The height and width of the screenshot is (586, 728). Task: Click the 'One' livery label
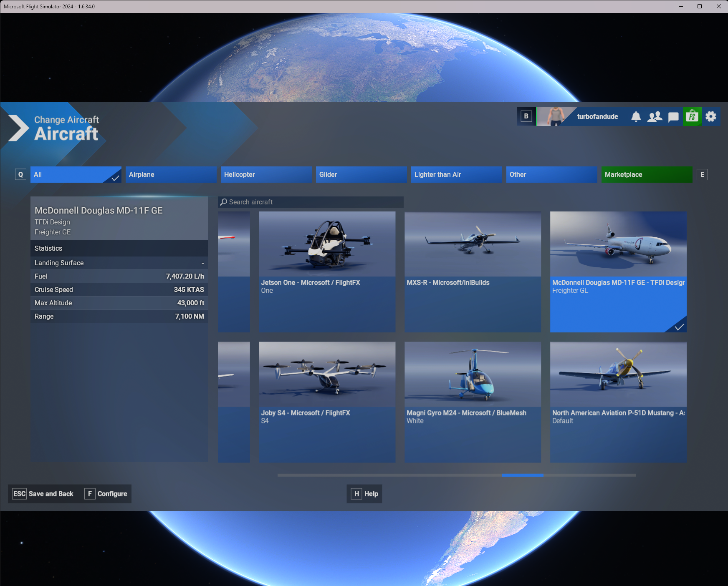(267, 291)
